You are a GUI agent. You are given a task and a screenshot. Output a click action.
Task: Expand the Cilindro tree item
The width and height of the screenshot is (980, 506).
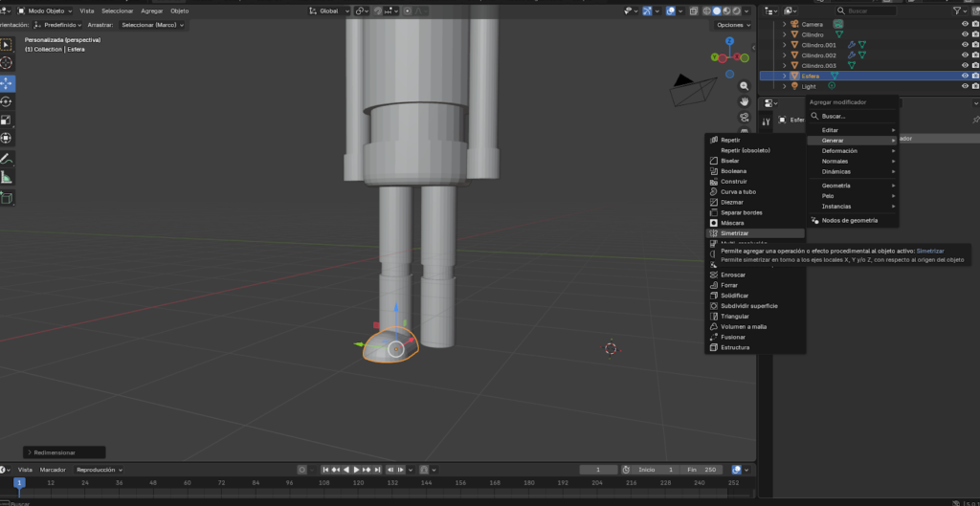click(785, 35)
